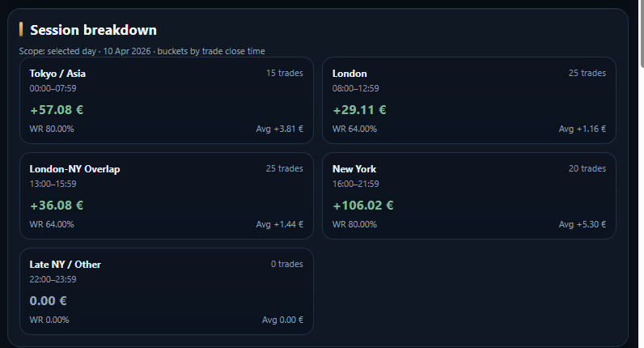Viewport: 644px width, 348px height.
Task: Click the Session breakdown heading
Action: point(93,30)
